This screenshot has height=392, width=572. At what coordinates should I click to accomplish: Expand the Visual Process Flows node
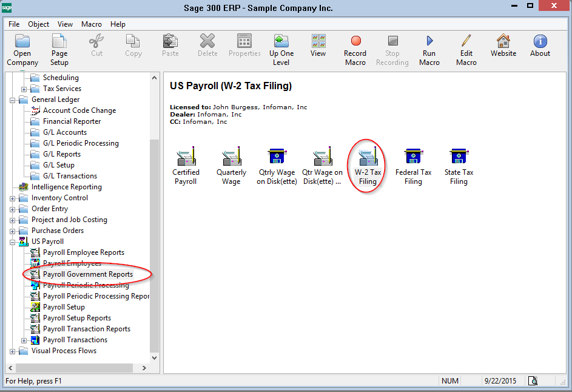(12, 351)
